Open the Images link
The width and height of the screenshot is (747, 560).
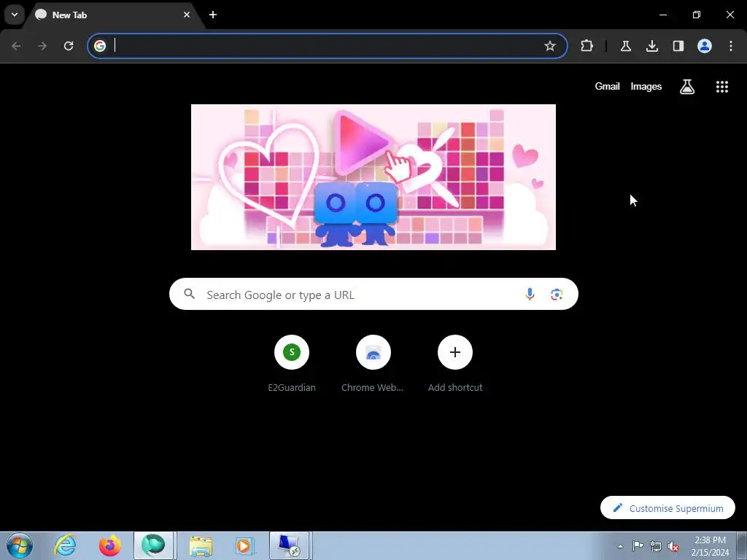(x=646, y=86)
